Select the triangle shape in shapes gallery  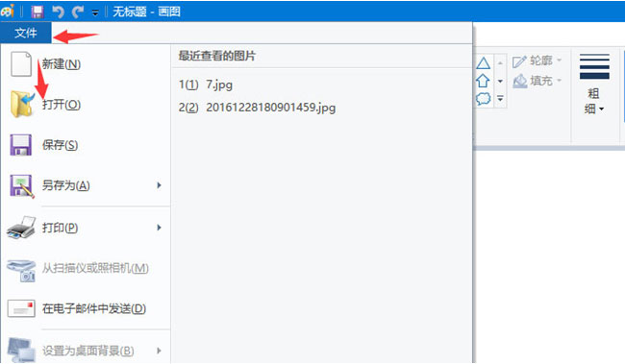coord(483,63)
